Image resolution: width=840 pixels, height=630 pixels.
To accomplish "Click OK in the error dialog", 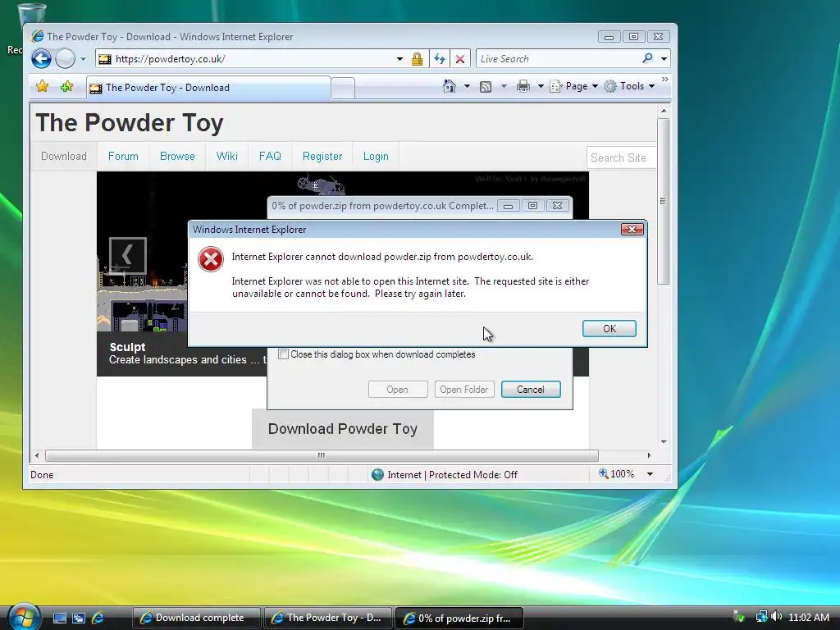I will tap(609, 328).
